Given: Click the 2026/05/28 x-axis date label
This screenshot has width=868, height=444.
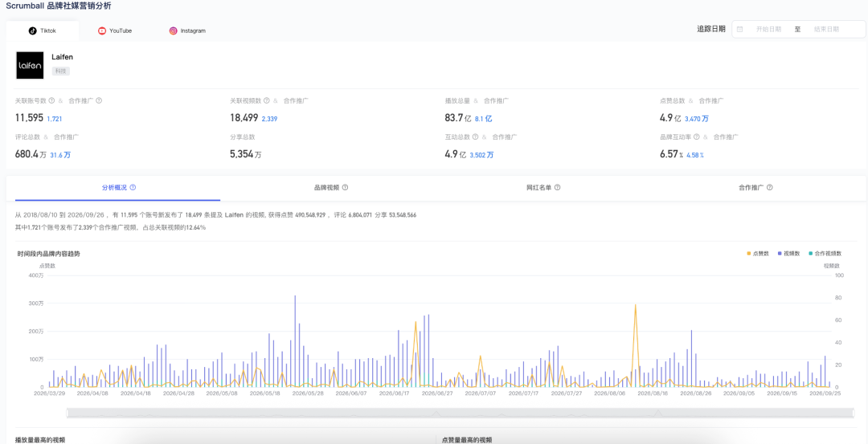Looking at the screenshot, I should tap(308, 393).
